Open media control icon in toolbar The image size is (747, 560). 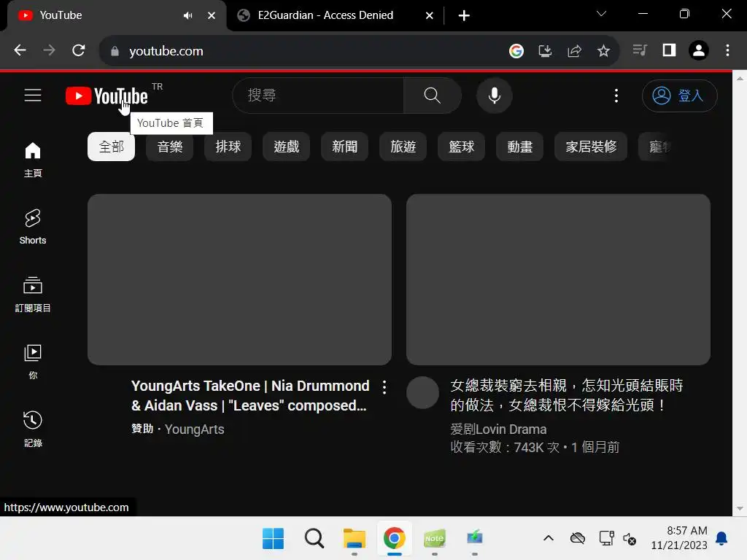pos(640,50)
